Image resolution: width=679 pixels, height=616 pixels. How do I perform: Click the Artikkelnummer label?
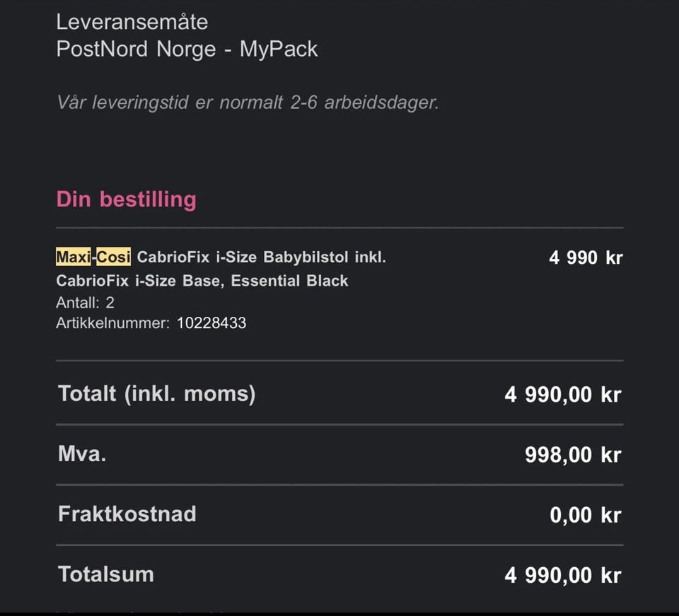click(x=113, y=323)
